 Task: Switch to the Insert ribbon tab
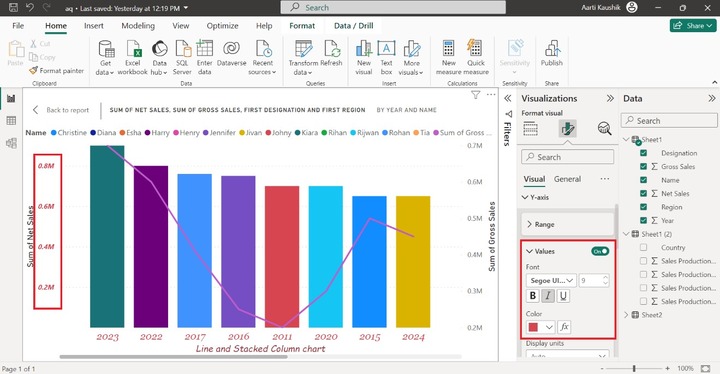[94, 26]
